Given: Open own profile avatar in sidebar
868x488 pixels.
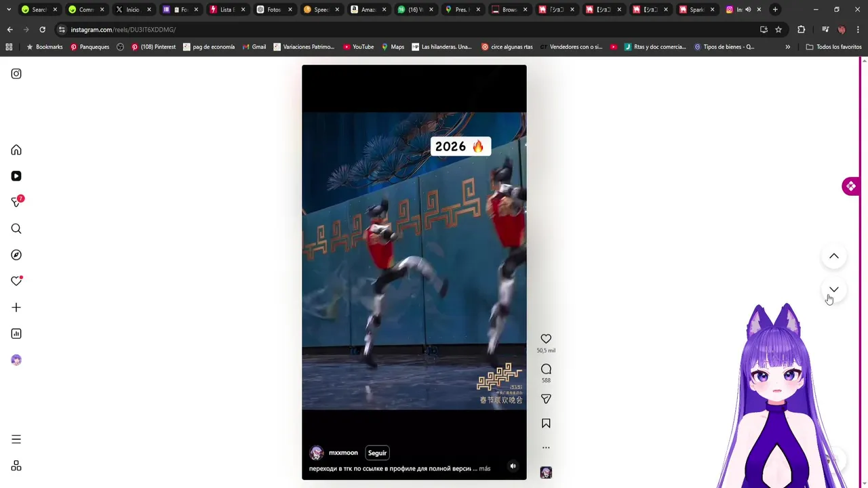Looking at the screenshot, I should pos(16,360).
